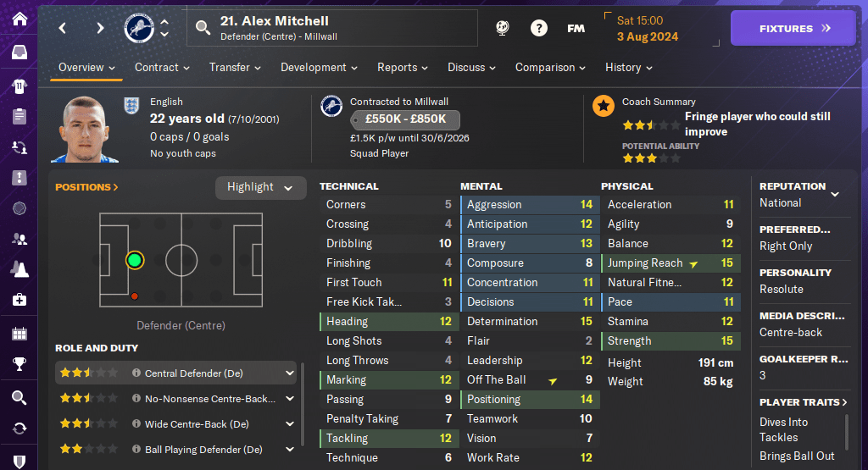This screenshot has height=470, width=868.
Task: Open the Squad shirt icon
Action: click(19, 86)
